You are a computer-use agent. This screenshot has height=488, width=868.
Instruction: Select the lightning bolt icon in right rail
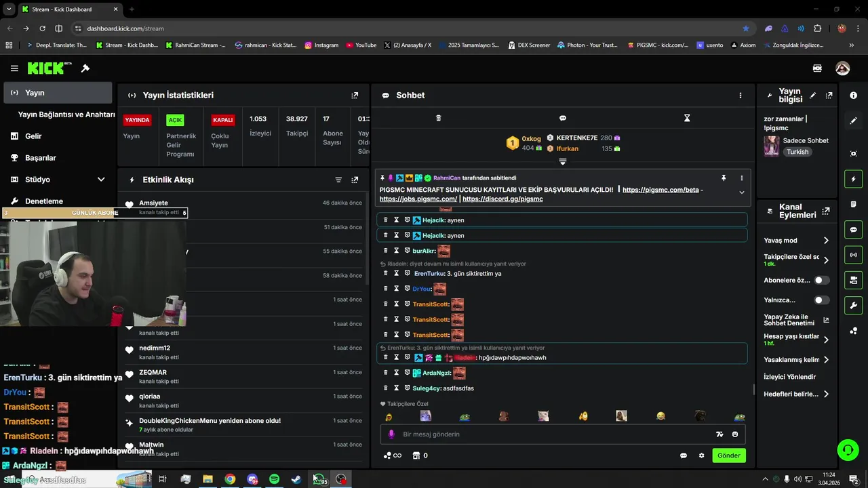pyautogui.click(x=853, y=179)
